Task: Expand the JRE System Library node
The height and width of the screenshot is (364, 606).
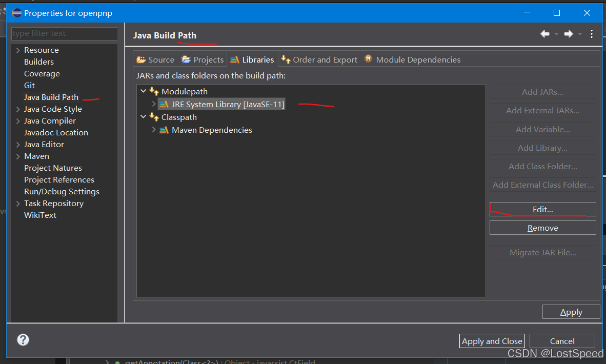Action: pos(154,104)
